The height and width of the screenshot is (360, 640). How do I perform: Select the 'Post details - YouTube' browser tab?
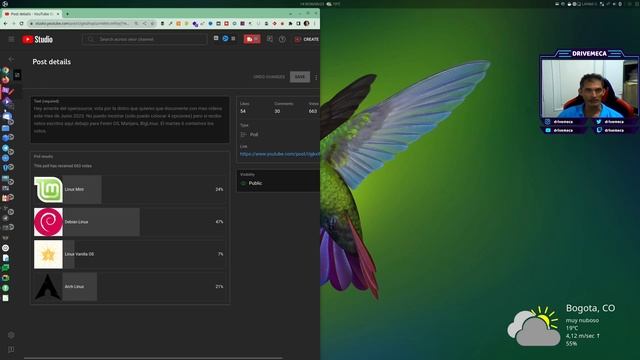tap(32, 14)
